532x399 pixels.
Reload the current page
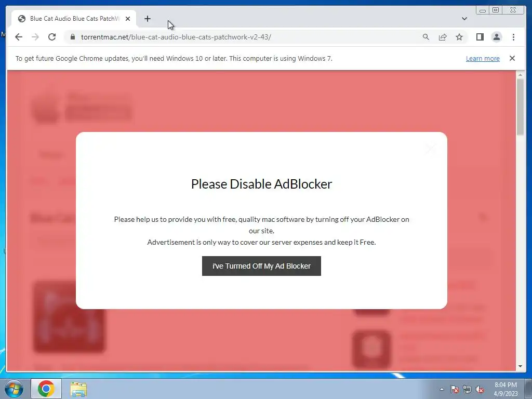pos(52,37)
